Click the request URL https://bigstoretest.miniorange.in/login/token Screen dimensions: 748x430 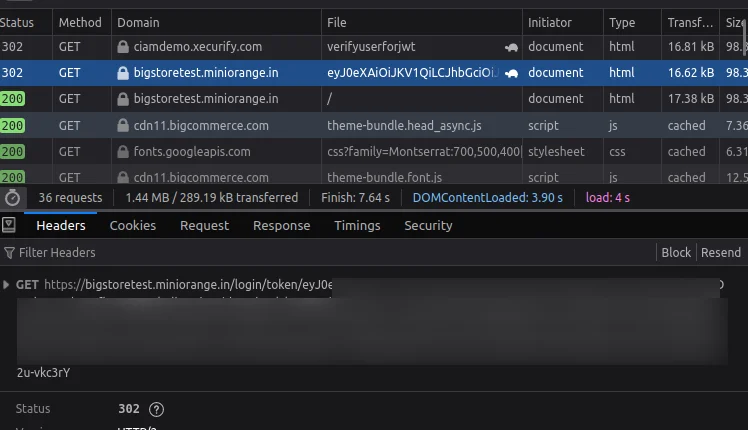coord(188,285)
